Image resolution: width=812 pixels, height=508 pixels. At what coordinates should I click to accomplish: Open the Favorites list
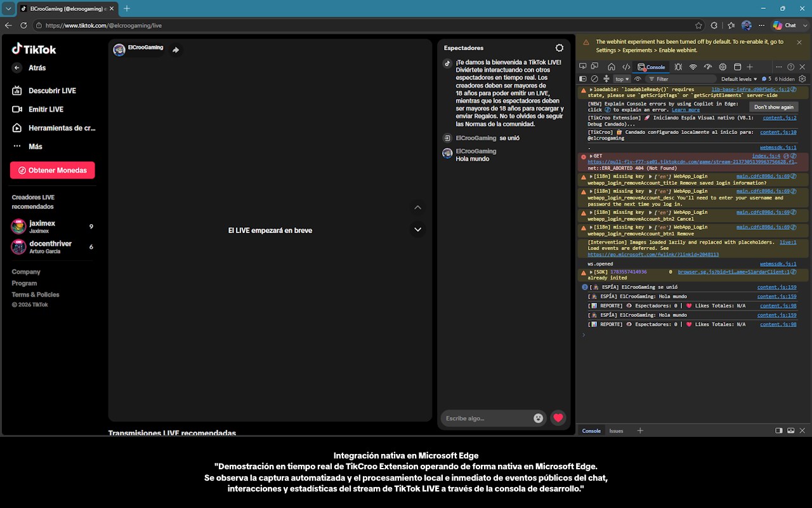[731, 25]
